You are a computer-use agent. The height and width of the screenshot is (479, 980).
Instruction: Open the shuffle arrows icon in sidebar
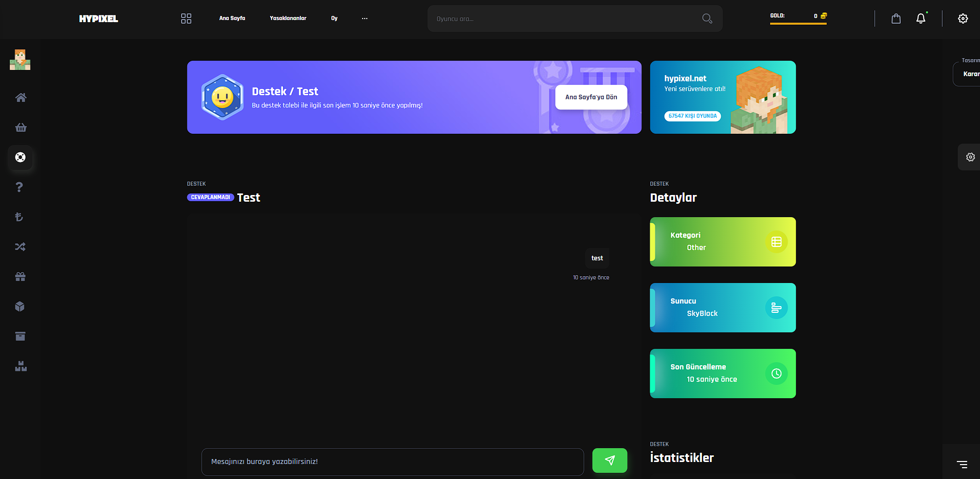pos(20,247)
